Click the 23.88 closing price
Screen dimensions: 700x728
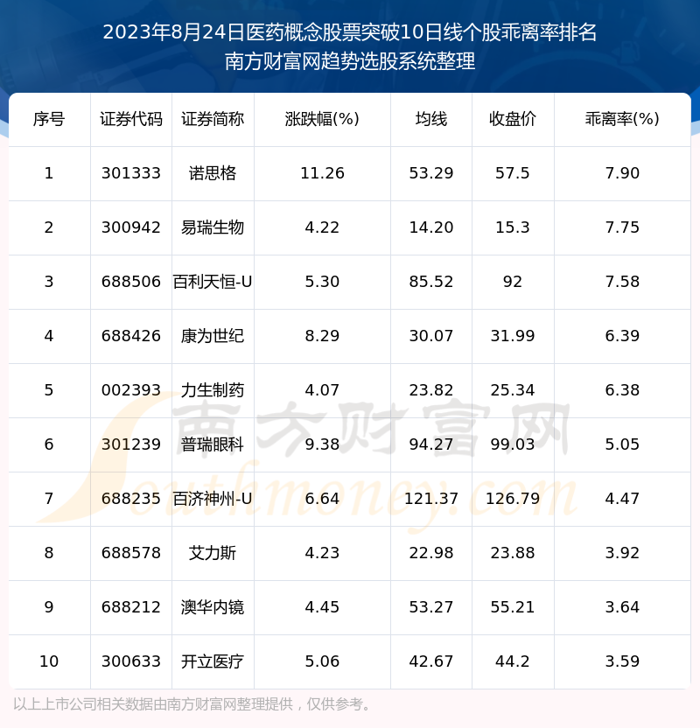[513, 553]
